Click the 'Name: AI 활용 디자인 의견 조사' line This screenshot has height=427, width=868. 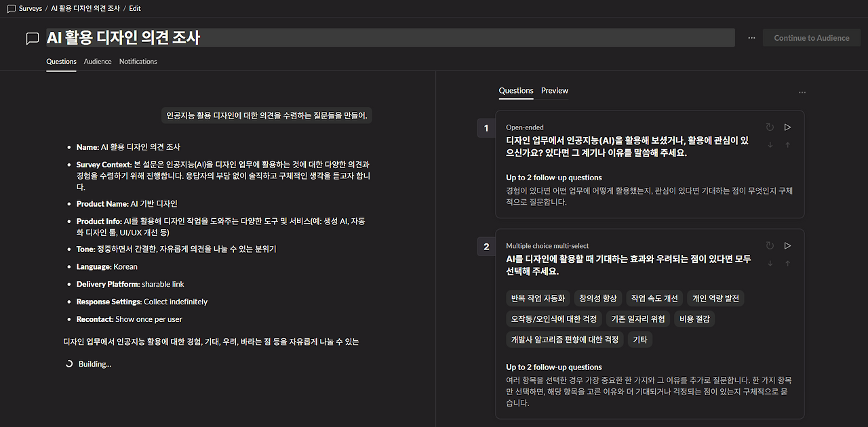128,147
